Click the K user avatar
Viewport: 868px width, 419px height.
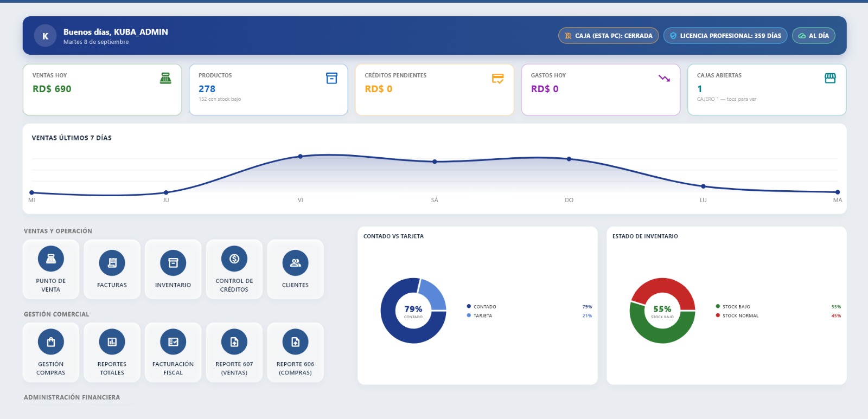coord(46,36)
